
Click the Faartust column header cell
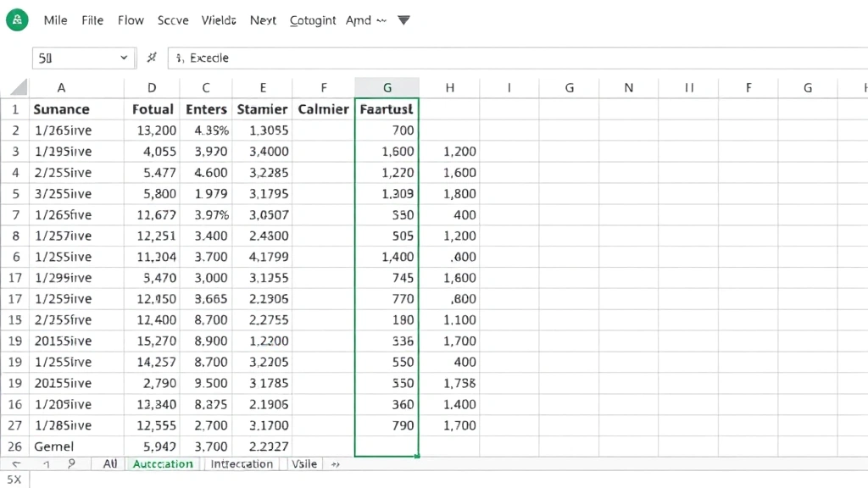tap(387, 108)
